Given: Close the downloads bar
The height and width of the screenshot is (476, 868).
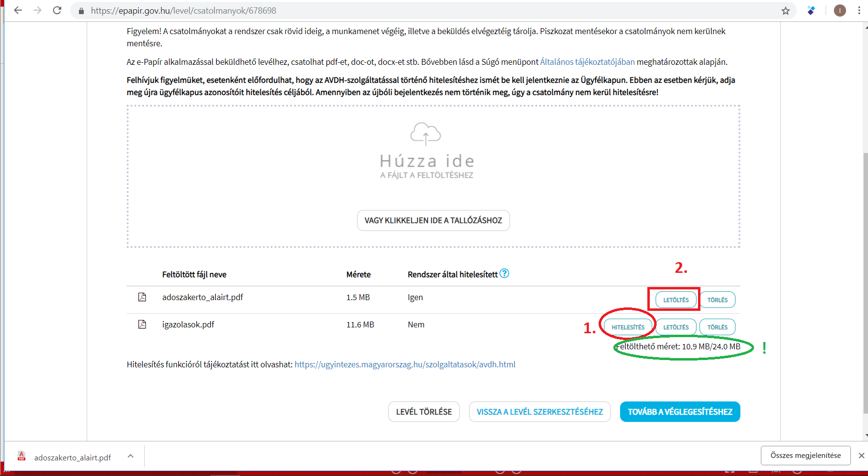Looking at the screenshot, I should (861, 456).
